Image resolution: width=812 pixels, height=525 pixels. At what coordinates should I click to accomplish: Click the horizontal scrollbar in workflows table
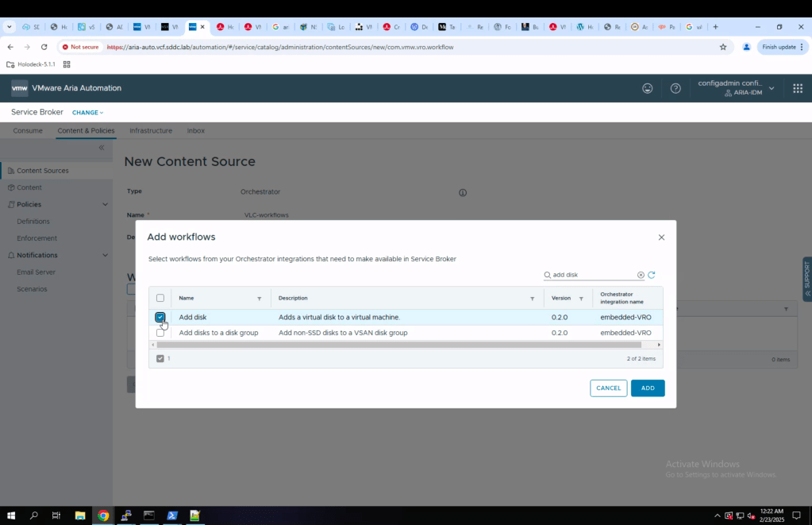397,345
